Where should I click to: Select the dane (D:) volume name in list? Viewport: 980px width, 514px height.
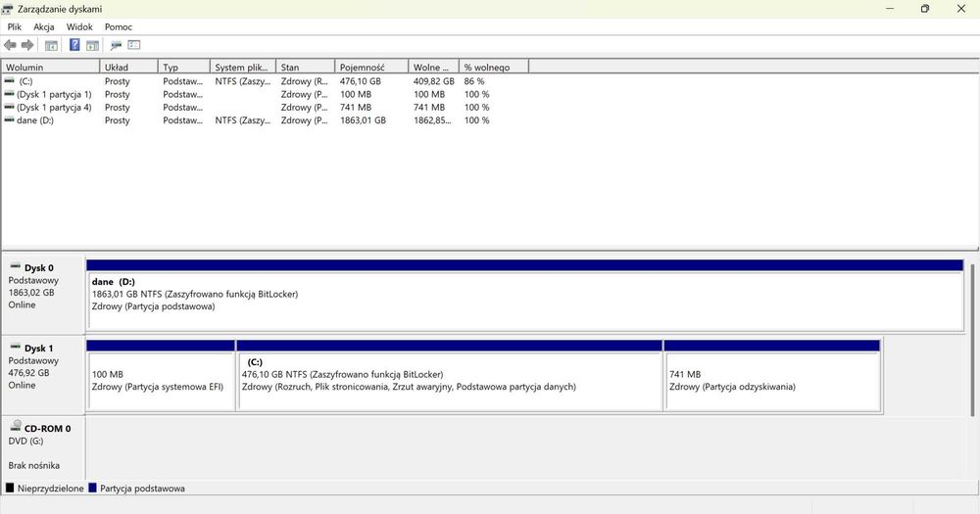coord(35,120)
